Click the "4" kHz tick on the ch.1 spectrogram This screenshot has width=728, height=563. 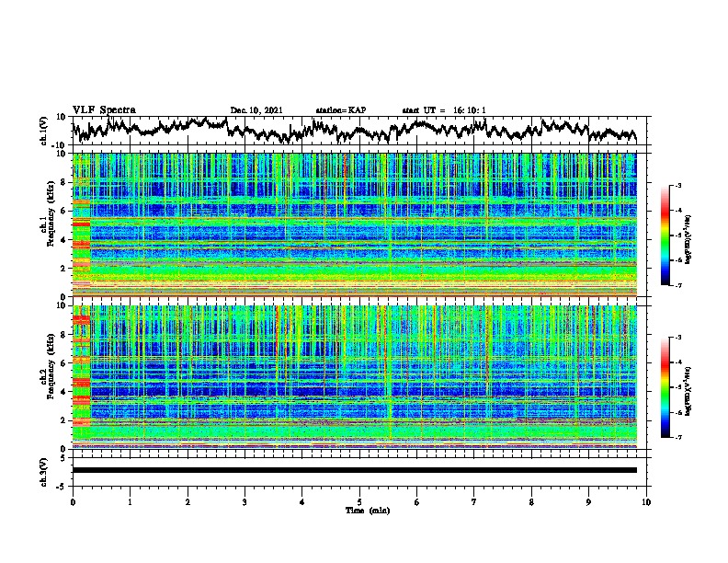click(64, 240)
